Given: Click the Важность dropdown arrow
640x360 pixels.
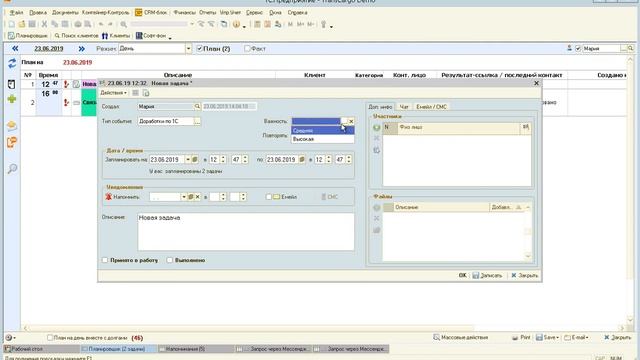Looking at the screenshot, I should (x=344, y=121).
